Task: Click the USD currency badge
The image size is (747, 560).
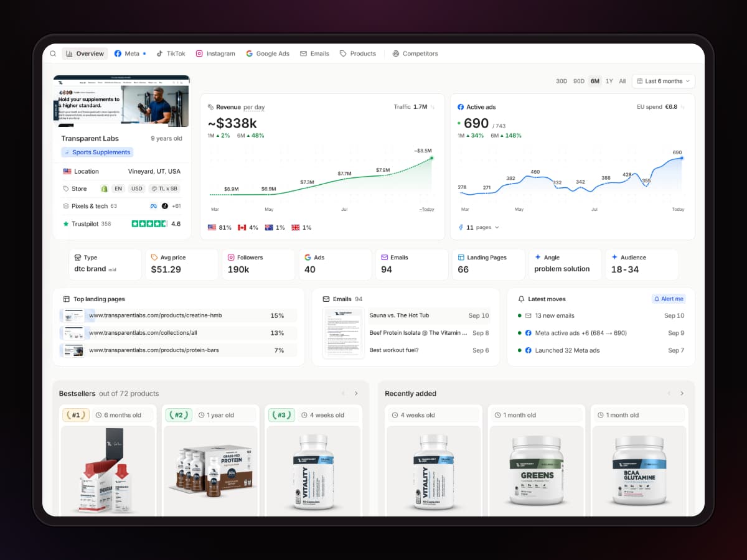Action: pyautogui.click(x=137, y=189)
